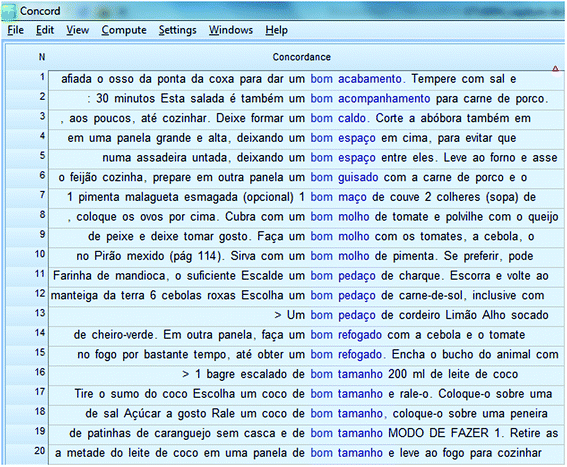Open the Help menu
This screenshot has width=567, height=467.
[277, 30]
